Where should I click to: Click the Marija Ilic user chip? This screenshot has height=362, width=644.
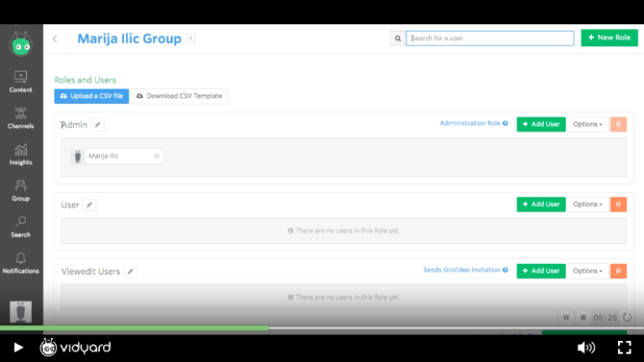(x=117, y=156)
